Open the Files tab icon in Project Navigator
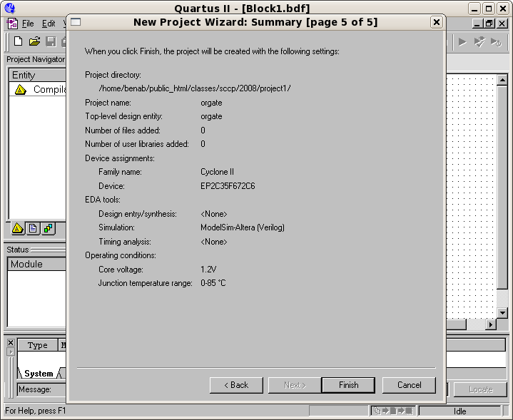This screenshot has height=420, width=513. click(34, 229)
